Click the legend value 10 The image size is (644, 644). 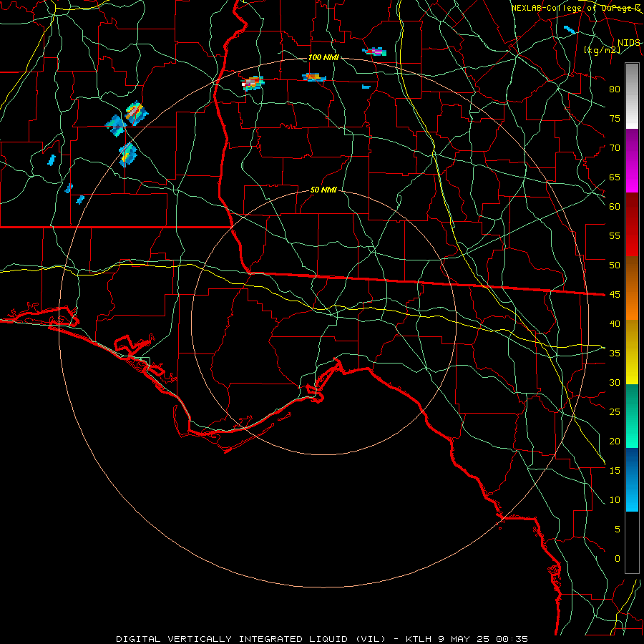pos(615,500)
